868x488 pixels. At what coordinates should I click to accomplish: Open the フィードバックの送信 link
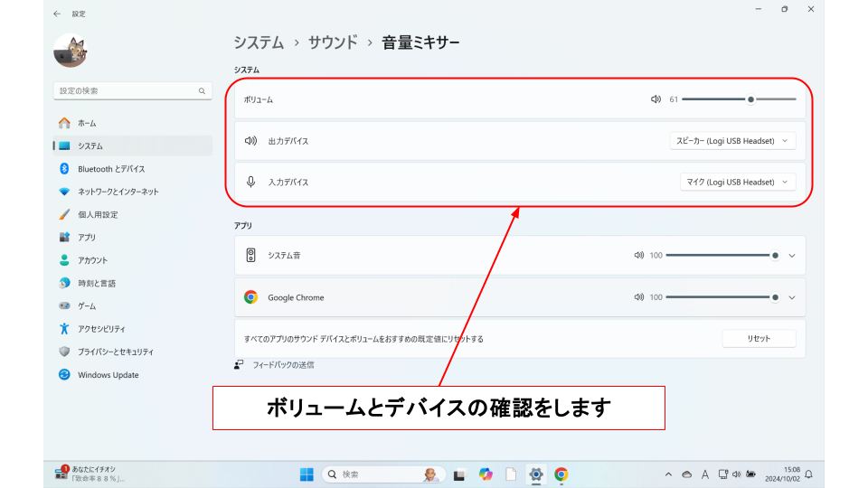(x=282, y=365)
